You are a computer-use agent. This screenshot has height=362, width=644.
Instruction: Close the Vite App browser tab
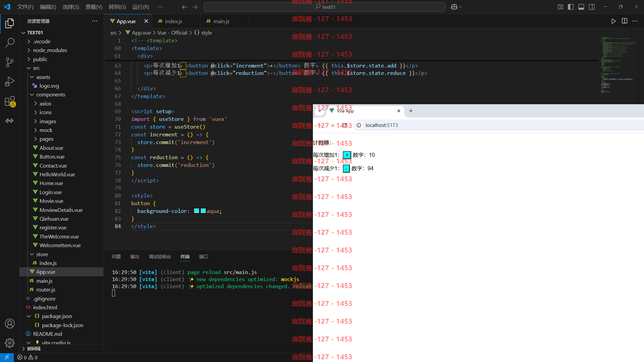pyautogui.click(x=399, y=111)
